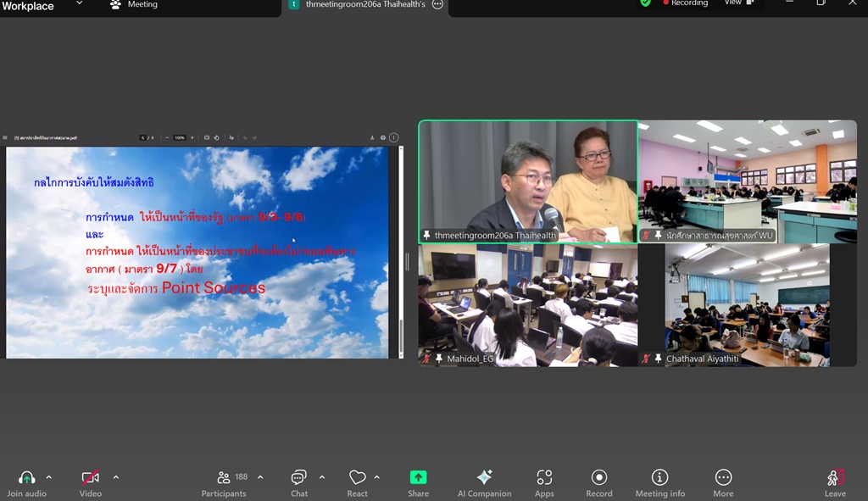Switch to the Meeting tab

pos(134,4)
